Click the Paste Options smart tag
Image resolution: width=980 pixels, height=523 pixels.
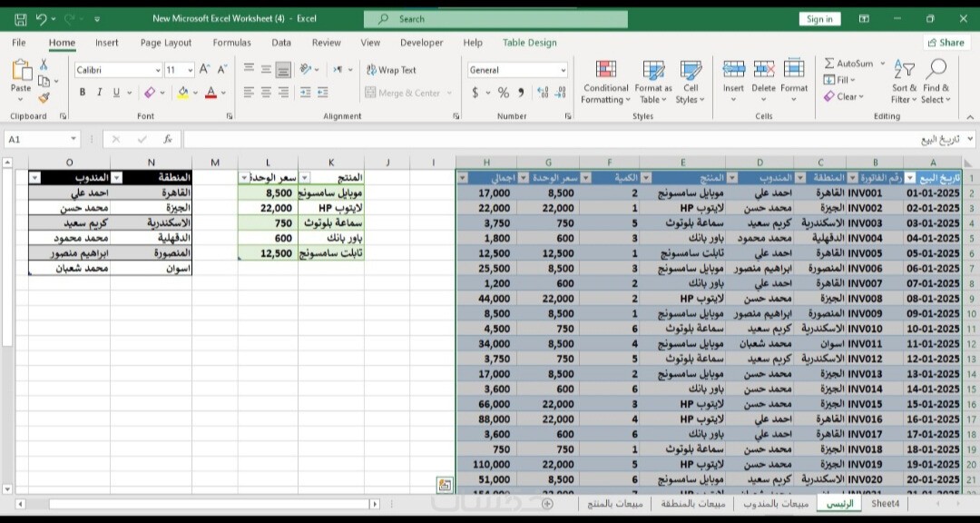click(x=445, y=485)
